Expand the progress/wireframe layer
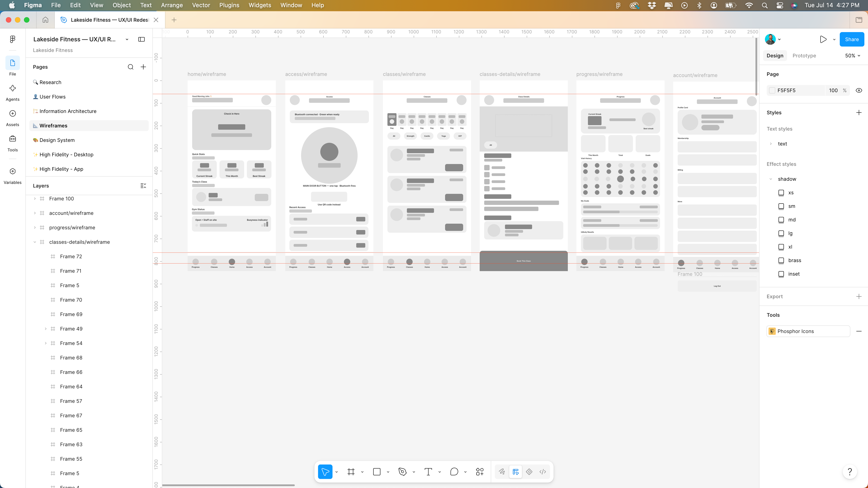The height and width of the screenshot is (488, 868). tap(35, 228)
